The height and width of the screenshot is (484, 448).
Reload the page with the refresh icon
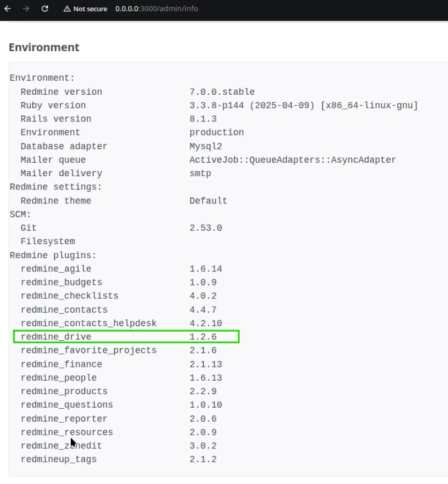[x=45, y=9]
